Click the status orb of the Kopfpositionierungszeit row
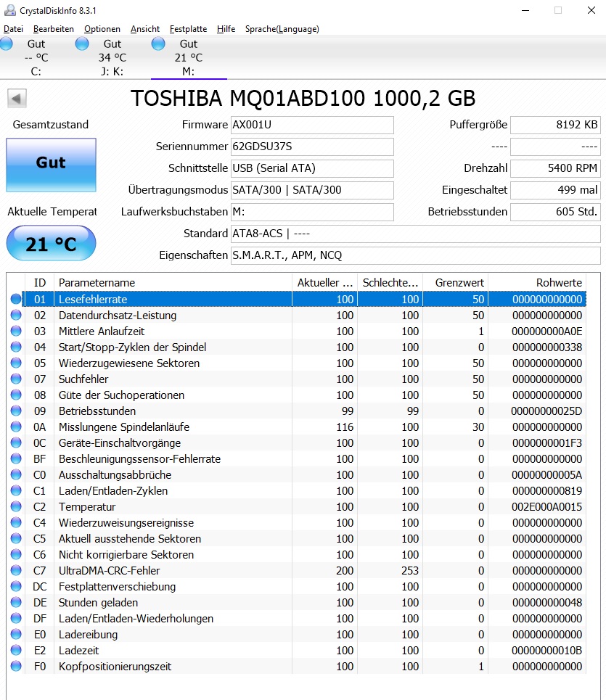 [x=16, y=666]
